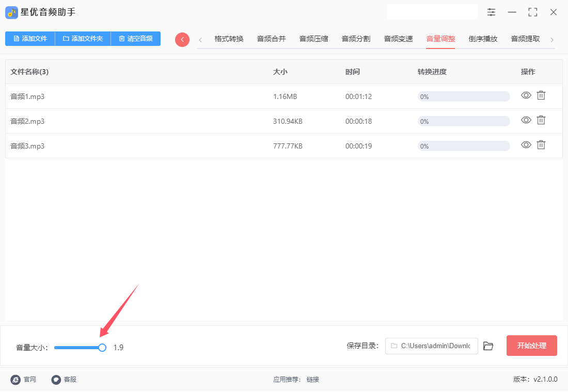Image resolution: width=568 pixels, height=392 pixels.
Task: Click the blank field in title bar
Action: [432, 12]
